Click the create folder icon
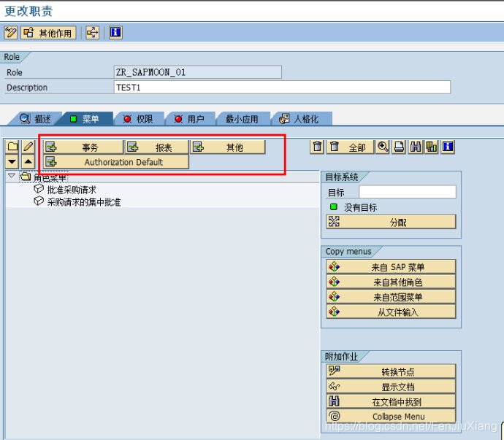This screenshot has width=504, height=440. coord(12,147)
